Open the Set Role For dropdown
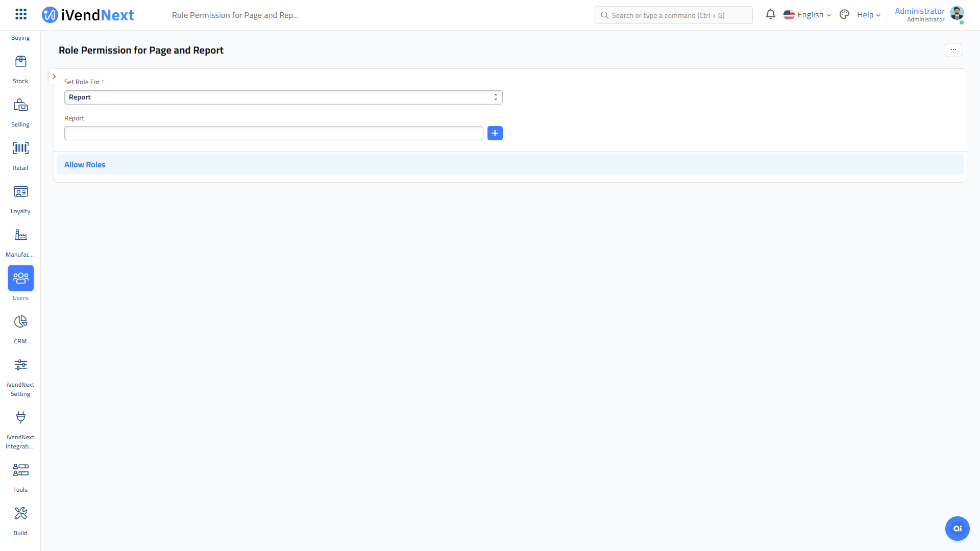 (283, 97)
